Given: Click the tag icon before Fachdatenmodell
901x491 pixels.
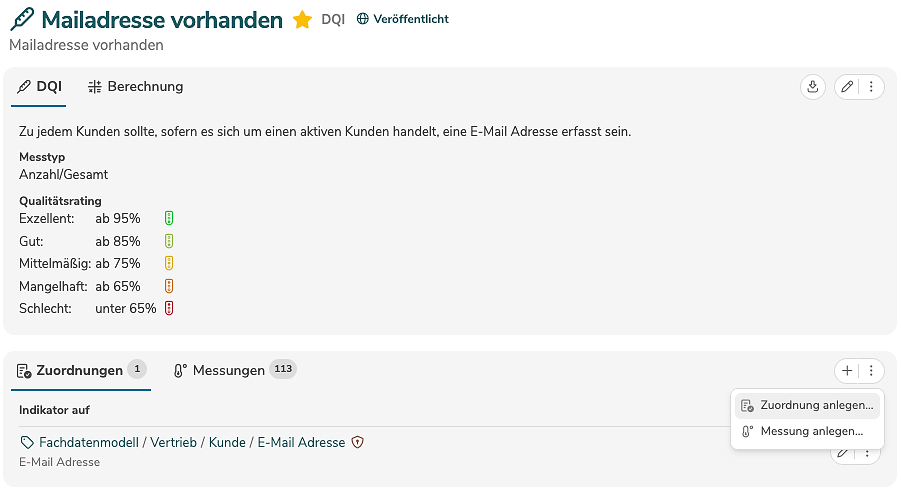Looking at the screenshot, I should click(x=26, y=442).
